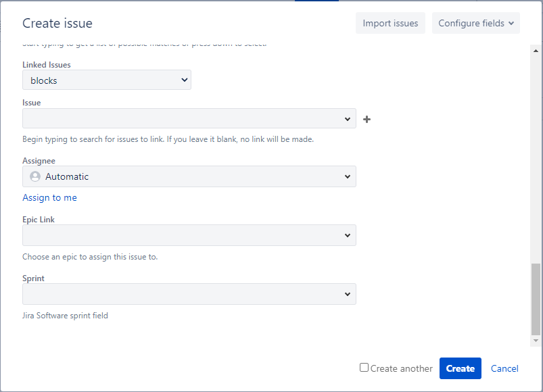The height and width of the screenshot is (392, 543).
Task: Click the Cancel link
Action: tap(504, 368)
